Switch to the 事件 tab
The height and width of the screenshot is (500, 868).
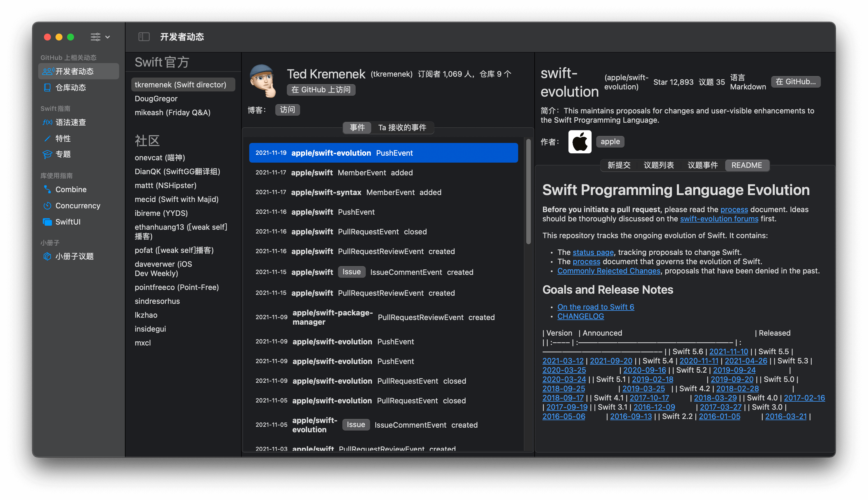coord(357,128)
